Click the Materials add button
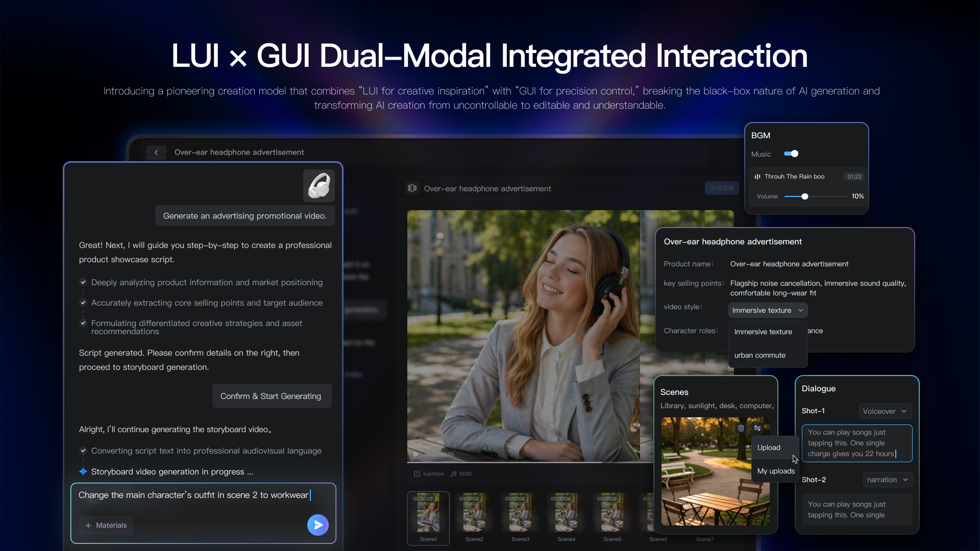The image size is (980, 551). [x=106, y=525]
